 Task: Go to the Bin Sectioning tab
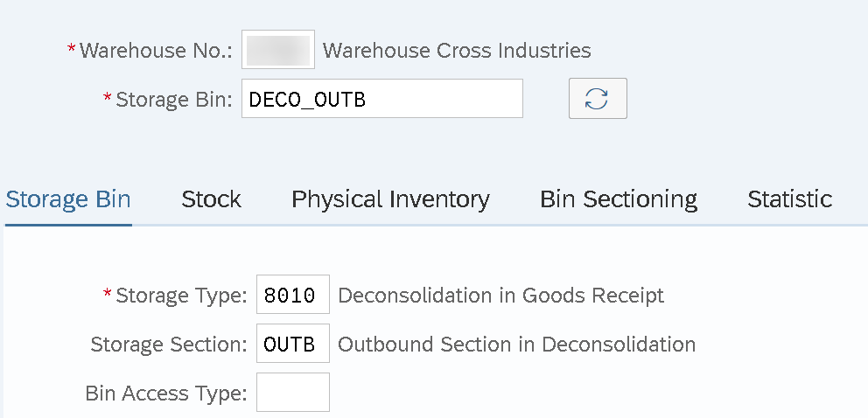(x=618, y=199)
